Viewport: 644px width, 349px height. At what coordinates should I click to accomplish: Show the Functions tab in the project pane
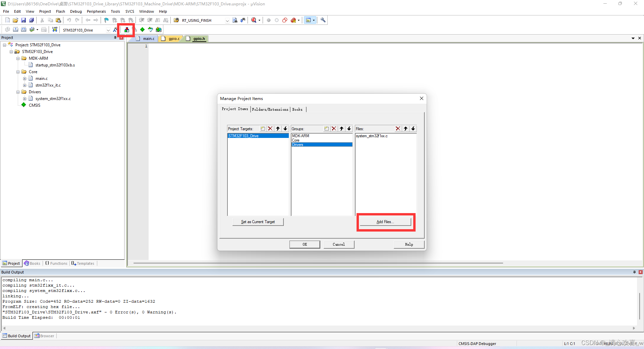56,263
